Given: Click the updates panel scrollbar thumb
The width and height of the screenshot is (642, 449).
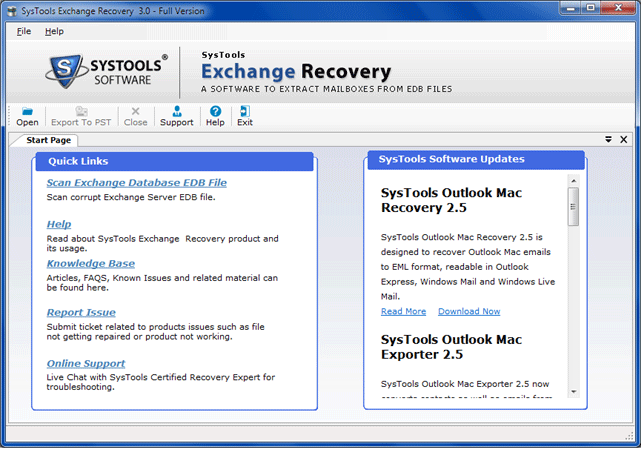Looking at the screenshot, I should click(574, 207).
